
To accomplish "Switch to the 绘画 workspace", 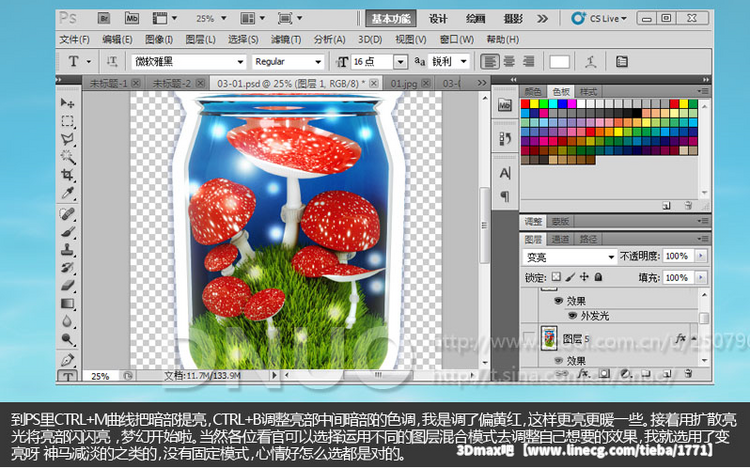I will tap(475, 19).
